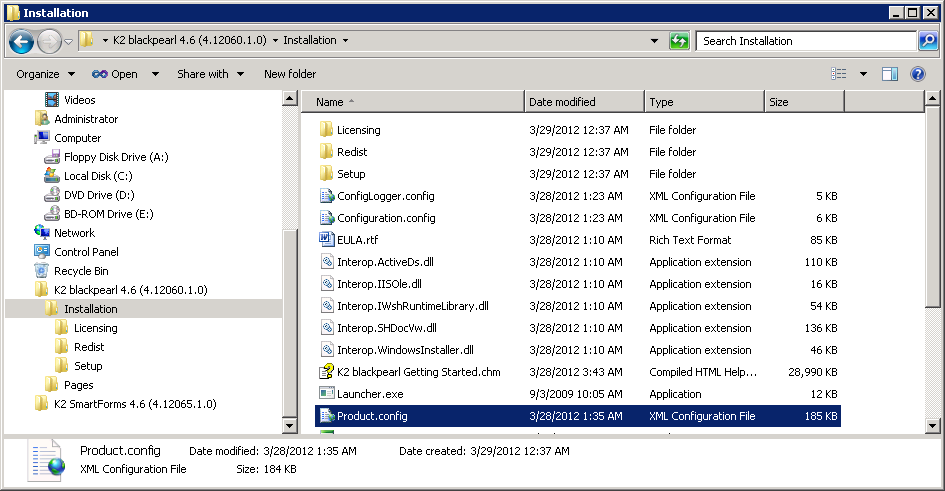The image size is (945, 491).
Task: Open the Launcher.exe application file
Action: point(370,394)
